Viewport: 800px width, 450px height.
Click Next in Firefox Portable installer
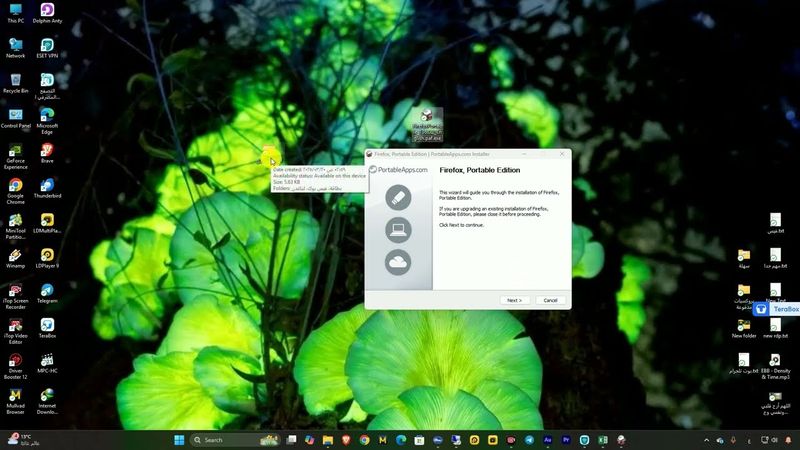click(513, 300)
